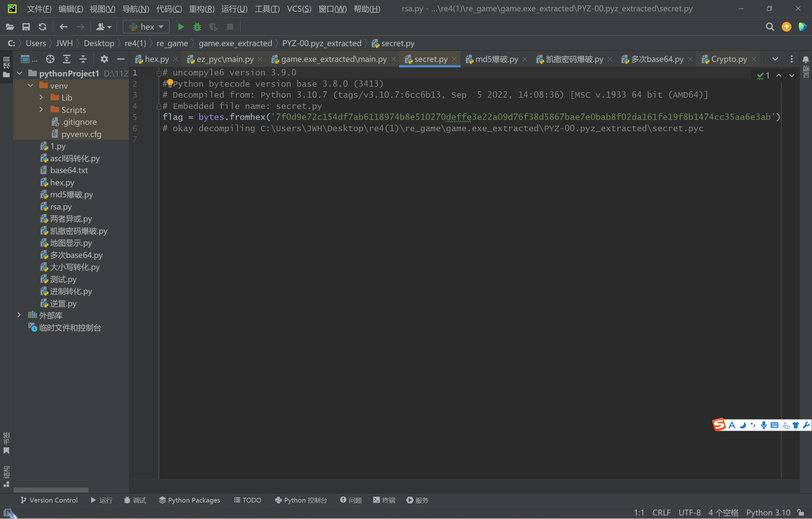Click the orange update arrow icon
Screen dimensions: 812x519
coord(786,27)
